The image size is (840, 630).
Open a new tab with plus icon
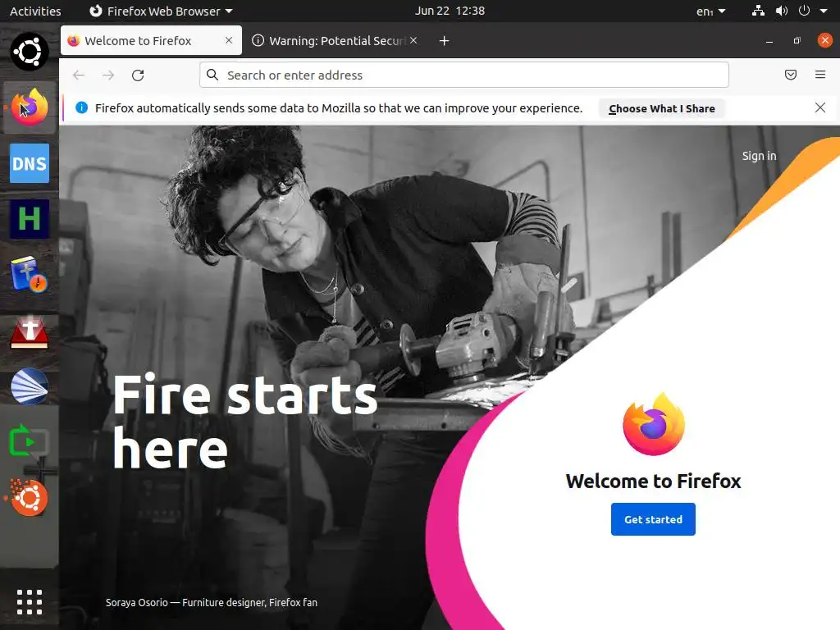click(444, 41)
